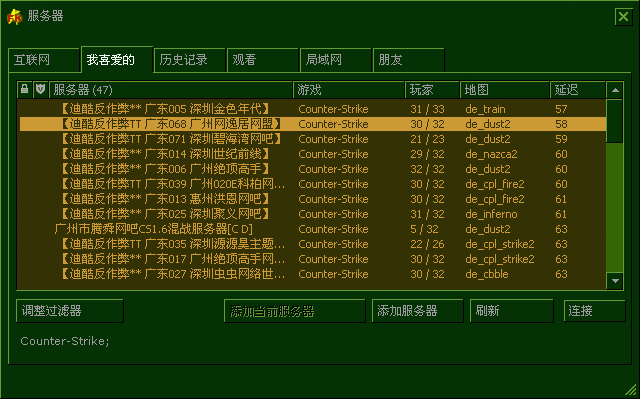Click the 添加服务器 button

(418, 311)
